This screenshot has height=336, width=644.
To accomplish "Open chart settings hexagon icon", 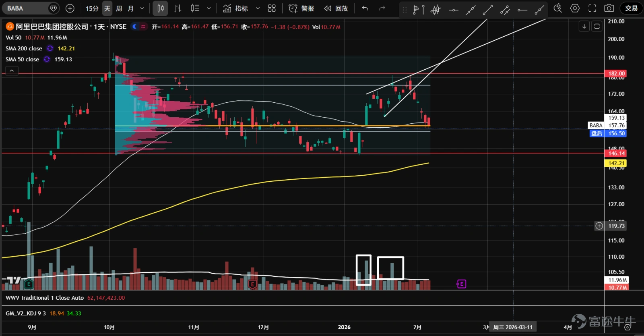I will tap(575, 8).
